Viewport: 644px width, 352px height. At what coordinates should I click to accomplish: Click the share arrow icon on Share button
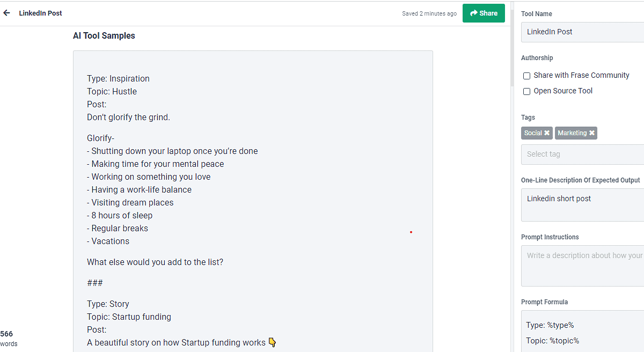click(474, 13)
